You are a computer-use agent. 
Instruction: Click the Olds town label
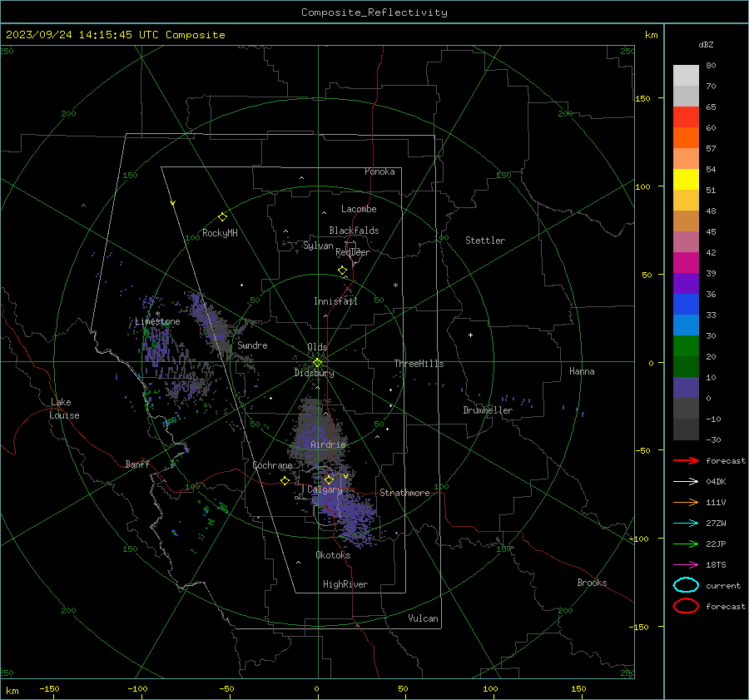pos(317,347)
